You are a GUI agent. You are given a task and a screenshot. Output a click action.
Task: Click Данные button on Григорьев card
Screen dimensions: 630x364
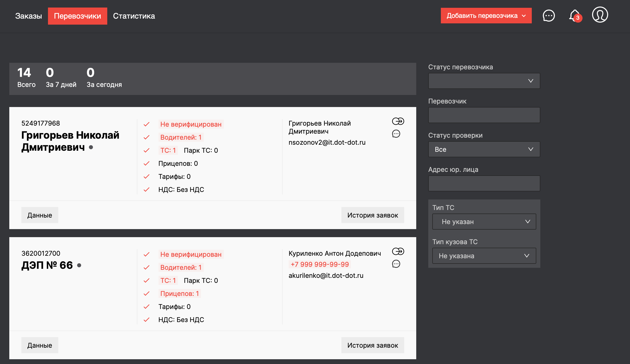(x=40, y=215)
